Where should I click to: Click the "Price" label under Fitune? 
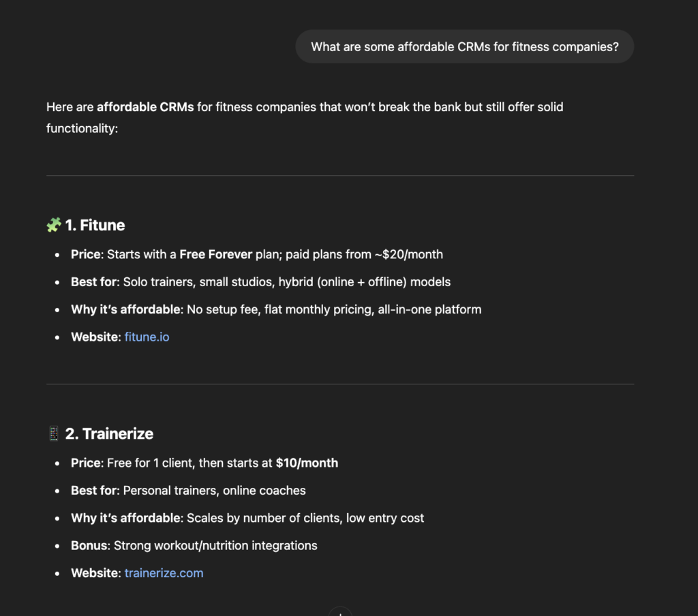[85, 254]
